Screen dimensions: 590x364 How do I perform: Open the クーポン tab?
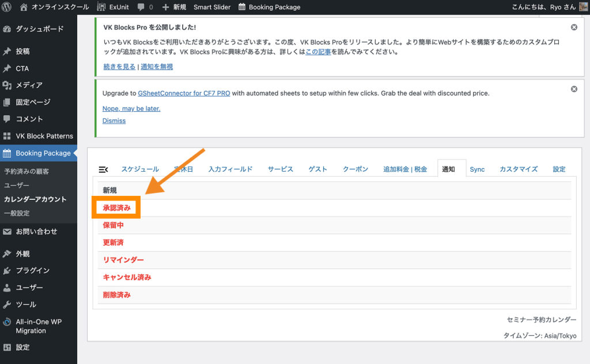coord(355,169)
